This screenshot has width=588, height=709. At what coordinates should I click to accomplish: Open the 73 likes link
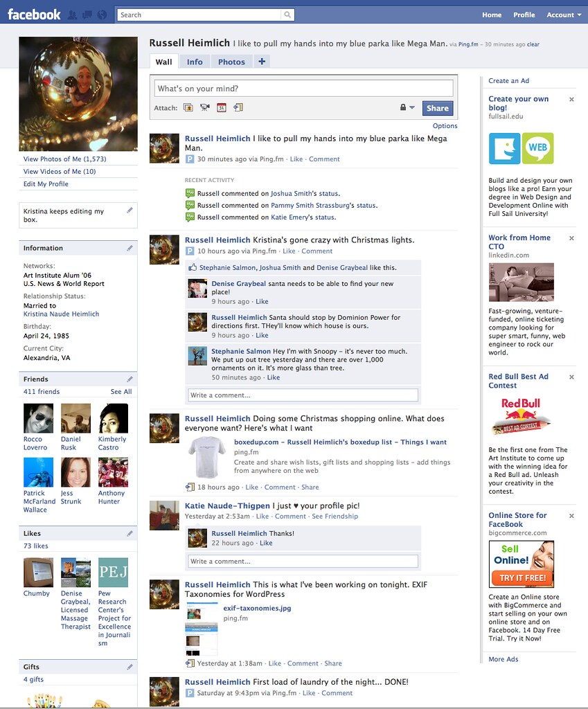coord(36,546)
